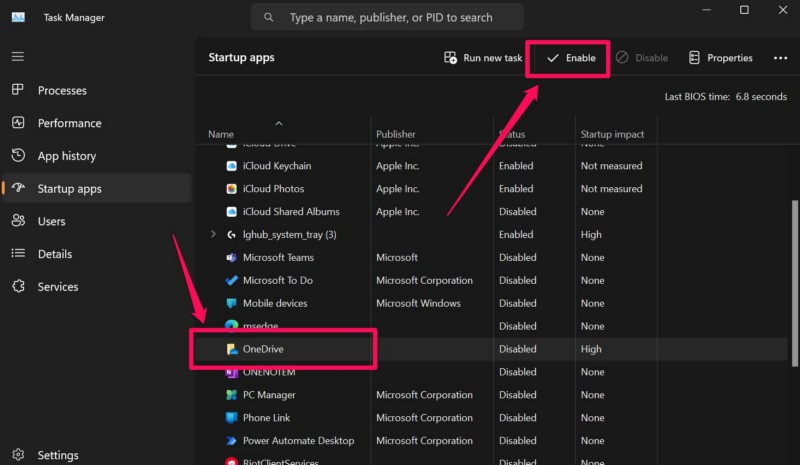Select the Users sidebar item
The width and height of the screenshot is (800, 465).
(x=51, y=221)
